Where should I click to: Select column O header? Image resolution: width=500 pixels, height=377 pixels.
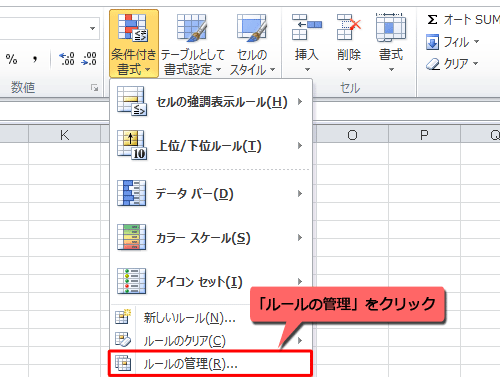click(352, 135)
